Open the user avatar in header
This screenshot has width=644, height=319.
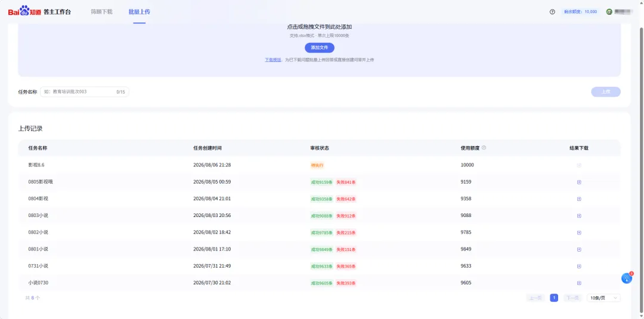pos(609,12)
